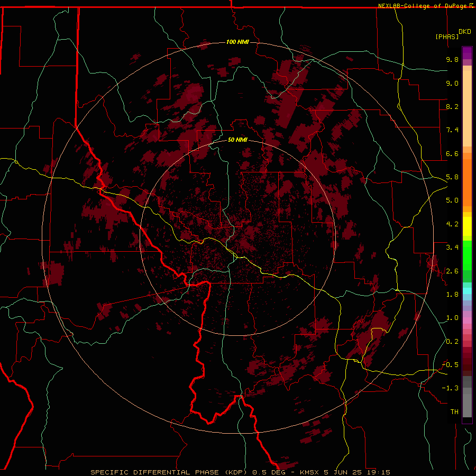Viewport: 476px width, 476px height.
Task: Click the 50 NMI range ring label
Action: [237, 140]
